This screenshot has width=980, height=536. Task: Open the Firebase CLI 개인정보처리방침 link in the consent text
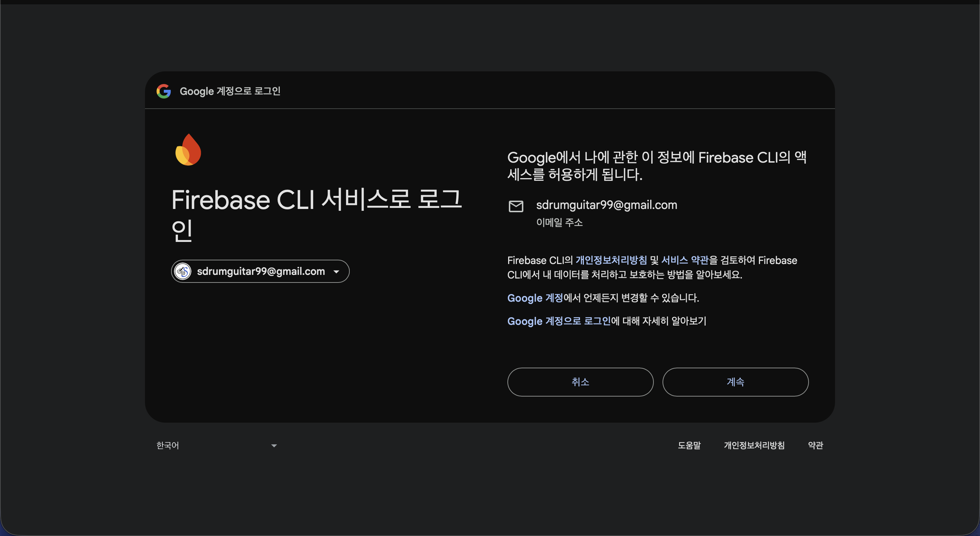(611, 260)
